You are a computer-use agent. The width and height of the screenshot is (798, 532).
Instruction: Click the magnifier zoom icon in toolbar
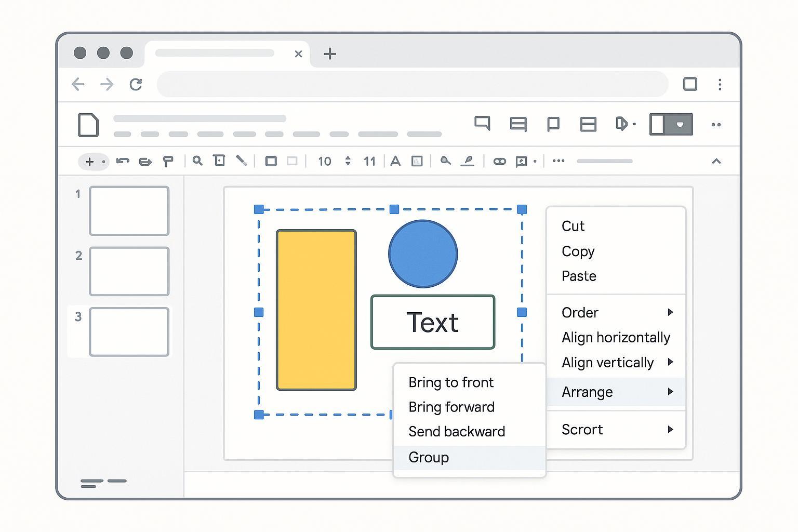tap(197, 161)
